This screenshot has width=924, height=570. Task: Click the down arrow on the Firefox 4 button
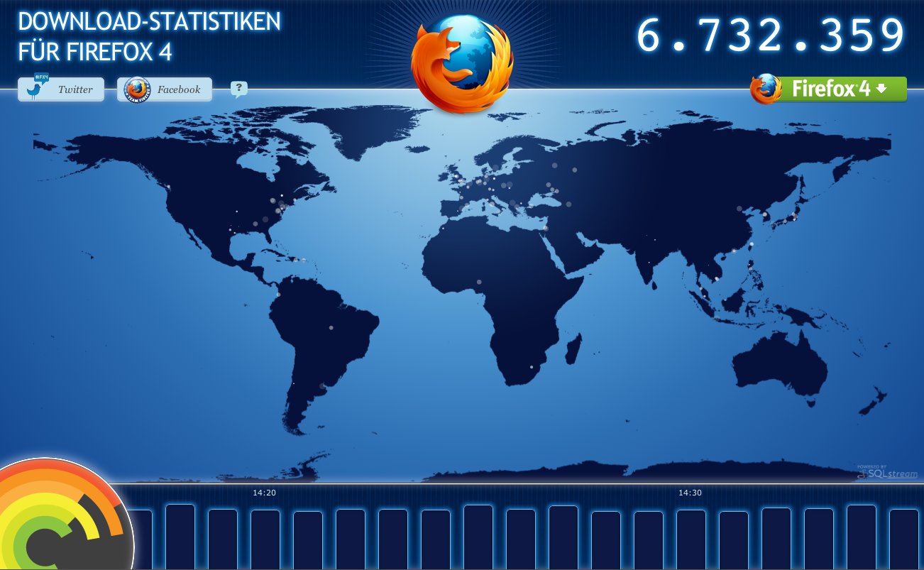(880, 89)
